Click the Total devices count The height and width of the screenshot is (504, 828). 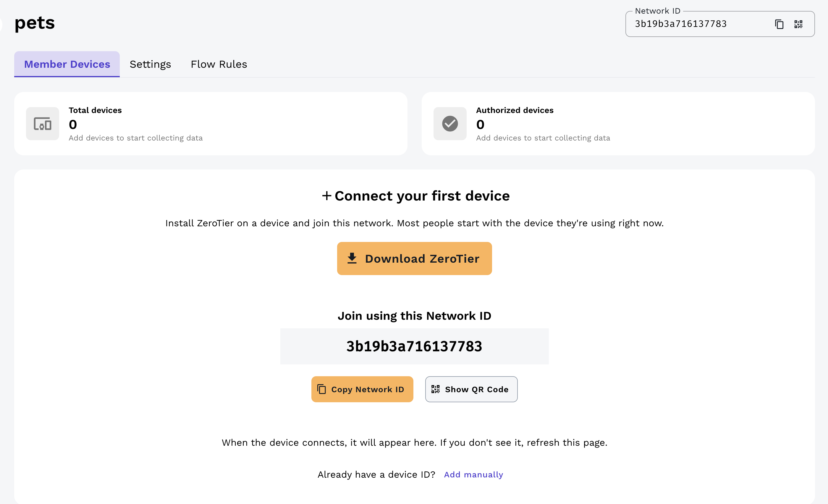pyautogui.click(x=73, y=125)
